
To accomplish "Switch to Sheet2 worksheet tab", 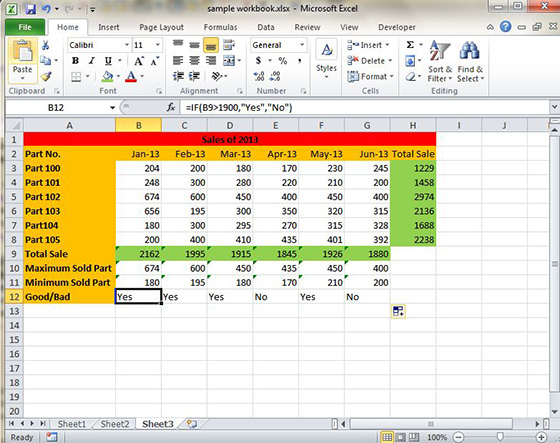I will pos(115,424).
